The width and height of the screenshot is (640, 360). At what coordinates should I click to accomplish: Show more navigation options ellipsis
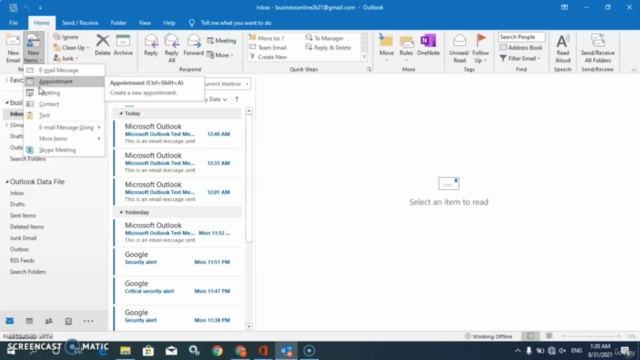click(x=88, y=321)
